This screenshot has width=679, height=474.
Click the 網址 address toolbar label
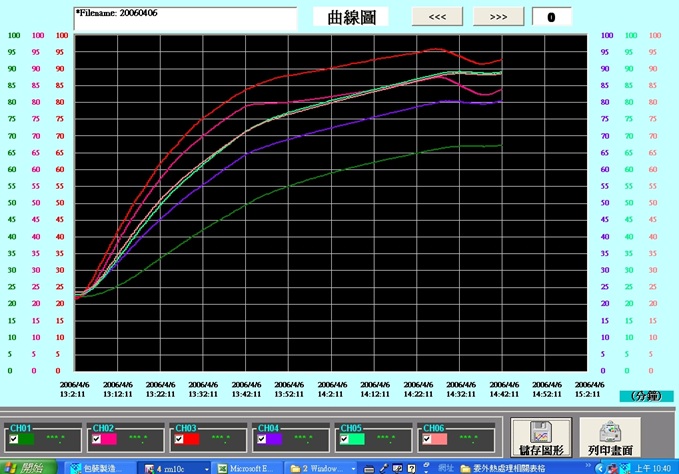pyautogui.click(x=446, y=468)
